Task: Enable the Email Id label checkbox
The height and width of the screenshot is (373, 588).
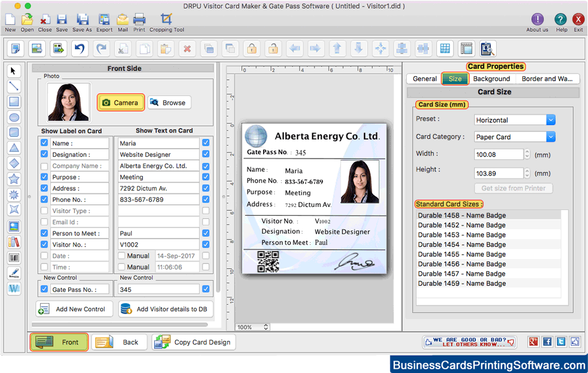Action: tap(44, 222)
